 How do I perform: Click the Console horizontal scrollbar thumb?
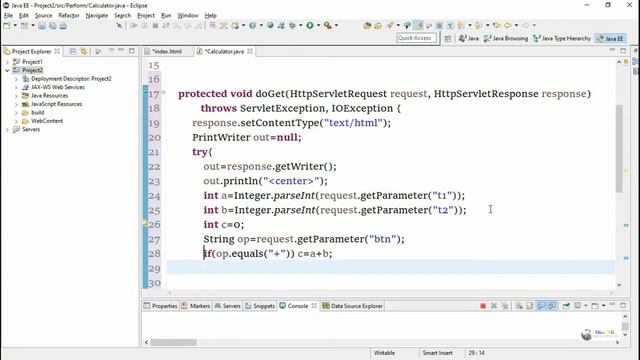173,342
